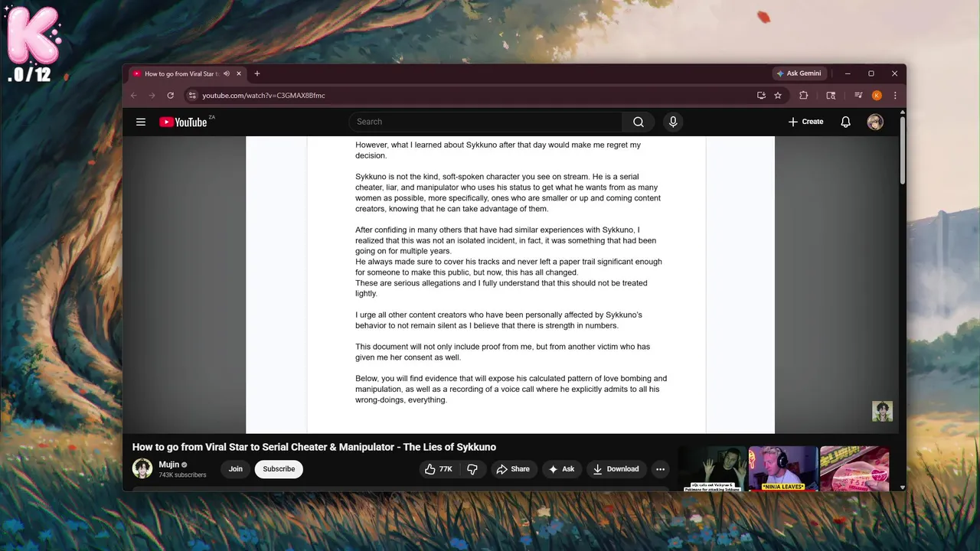Select the youtube.com URL in address bar
Screen dimensions: 980x551
pos(263,96)
